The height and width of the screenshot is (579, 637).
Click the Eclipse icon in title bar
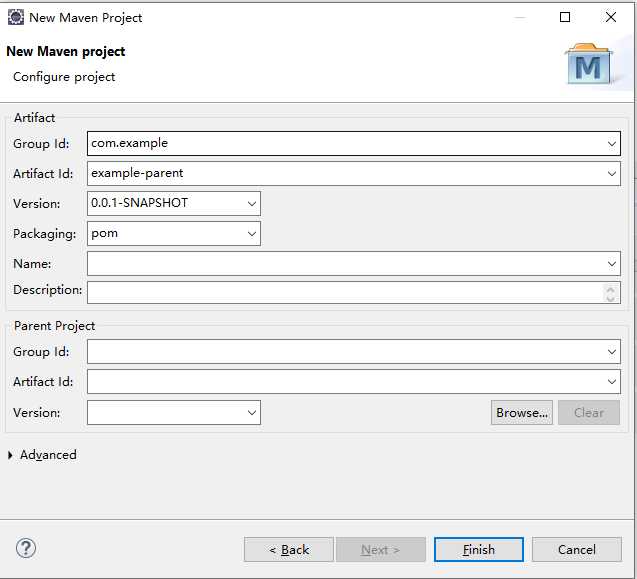click(x=16, y=17)
